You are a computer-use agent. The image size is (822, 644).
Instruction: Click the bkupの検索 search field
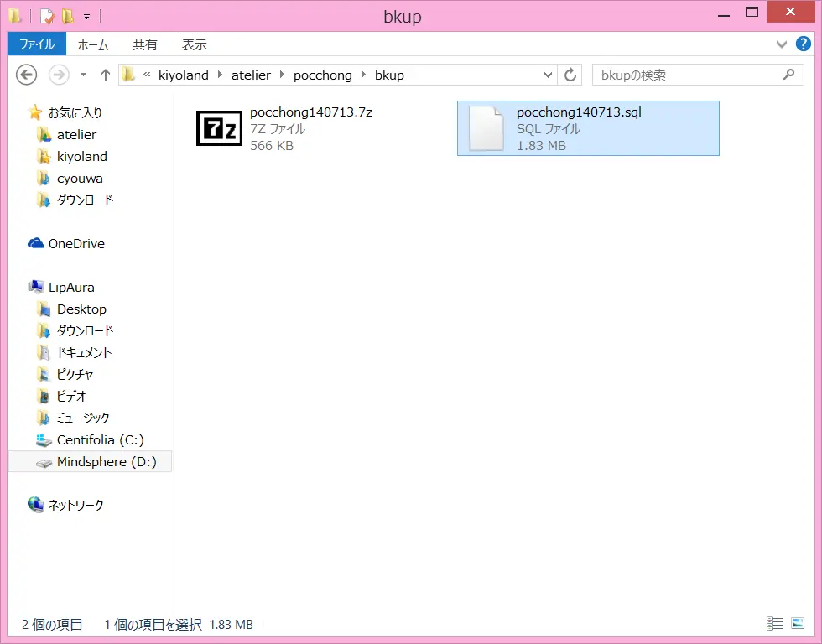[x=698, y=75]
